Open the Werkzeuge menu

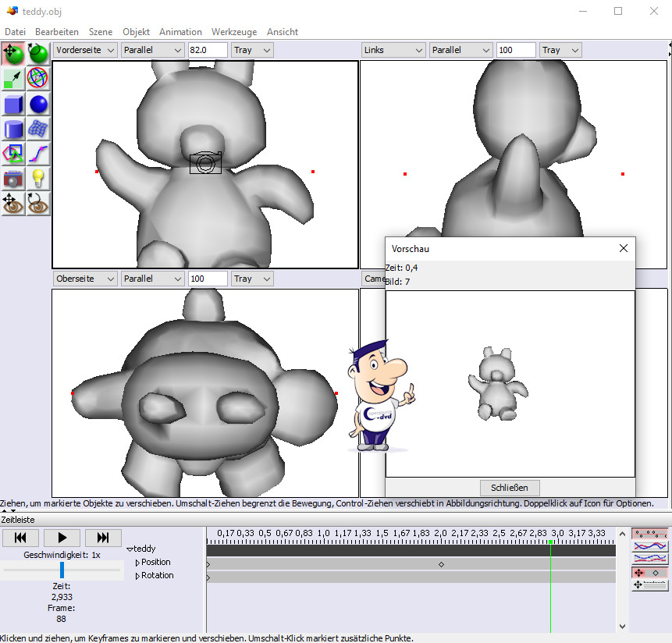click(234, 32)
